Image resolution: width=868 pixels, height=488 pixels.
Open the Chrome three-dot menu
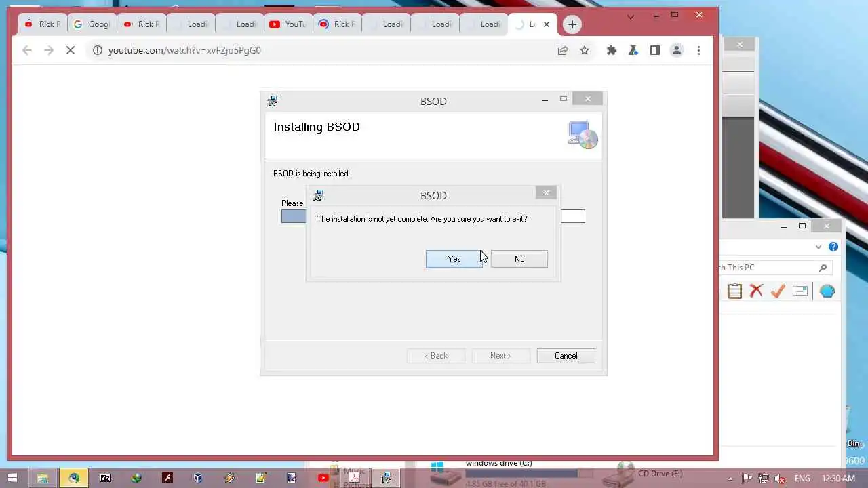(x=698, y=50)
